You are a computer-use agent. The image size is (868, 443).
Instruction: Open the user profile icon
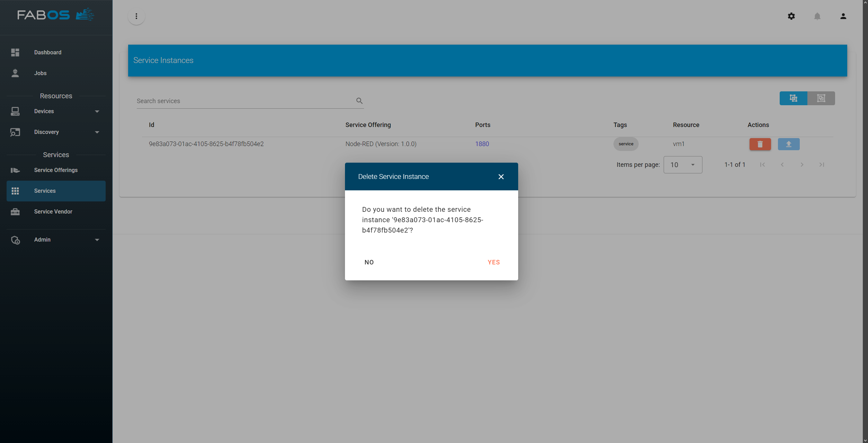[x=843, y=16]
